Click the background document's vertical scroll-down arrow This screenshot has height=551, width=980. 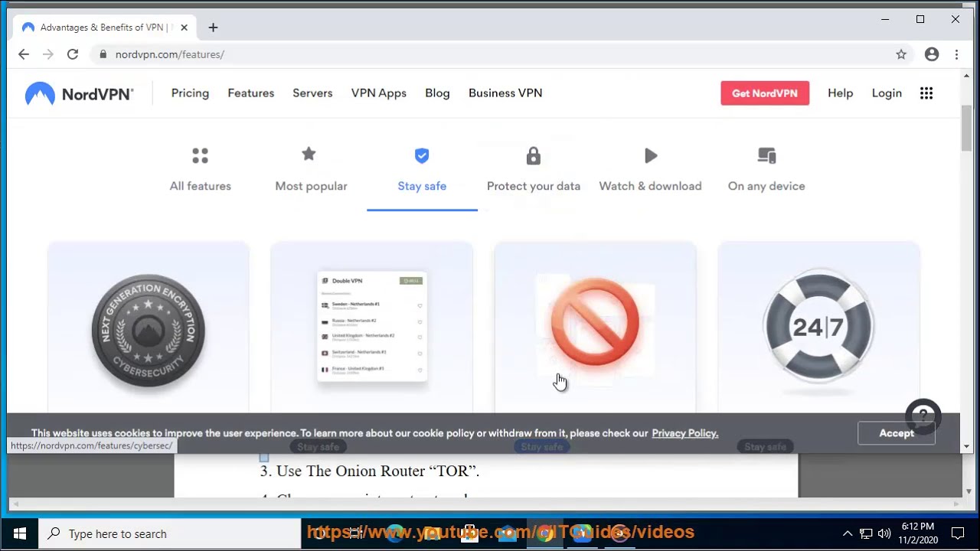coord(969,491)
